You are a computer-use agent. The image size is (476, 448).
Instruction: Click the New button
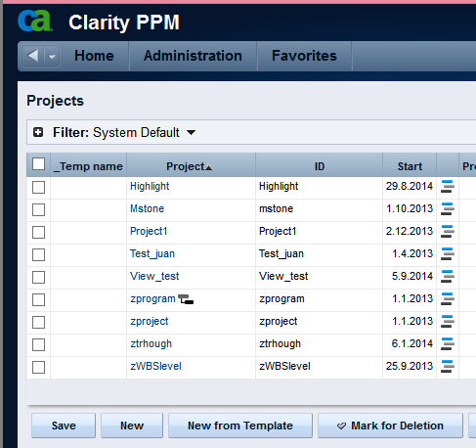point(132,426)
